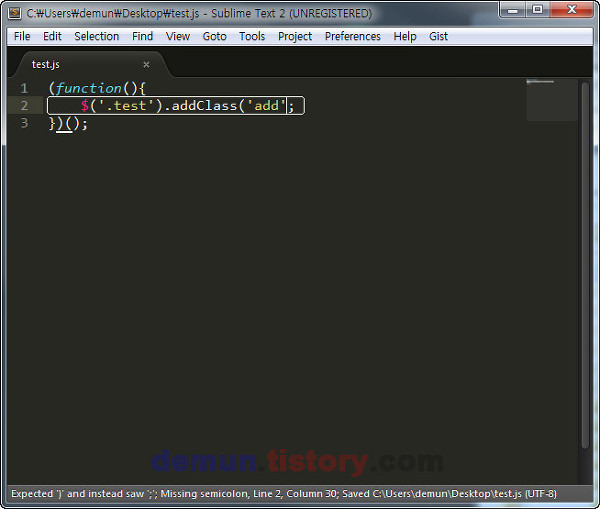The width and height of the screenshot is (600, 509).
Task: Open the Project menu
Action: click(295, 36)
